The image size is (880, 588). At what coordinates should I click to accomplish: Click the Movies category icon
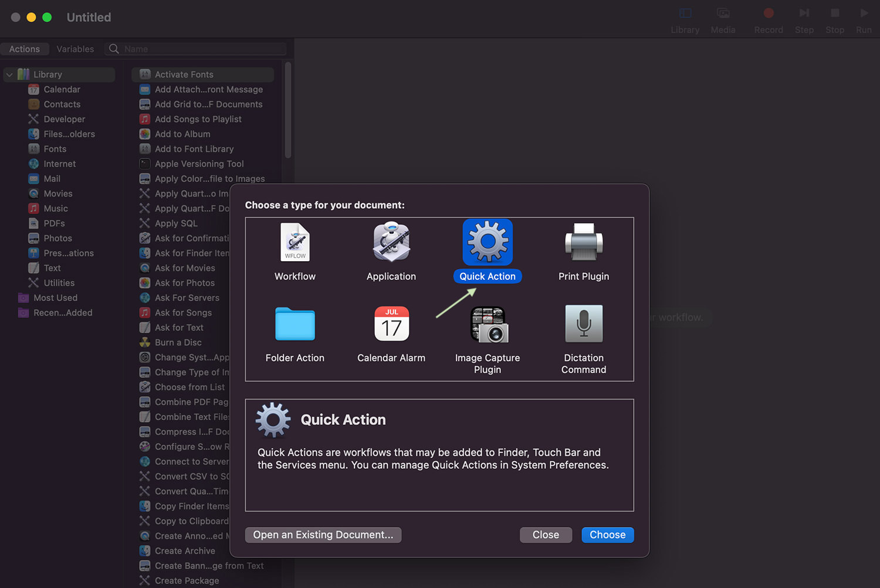pos(34,194)
